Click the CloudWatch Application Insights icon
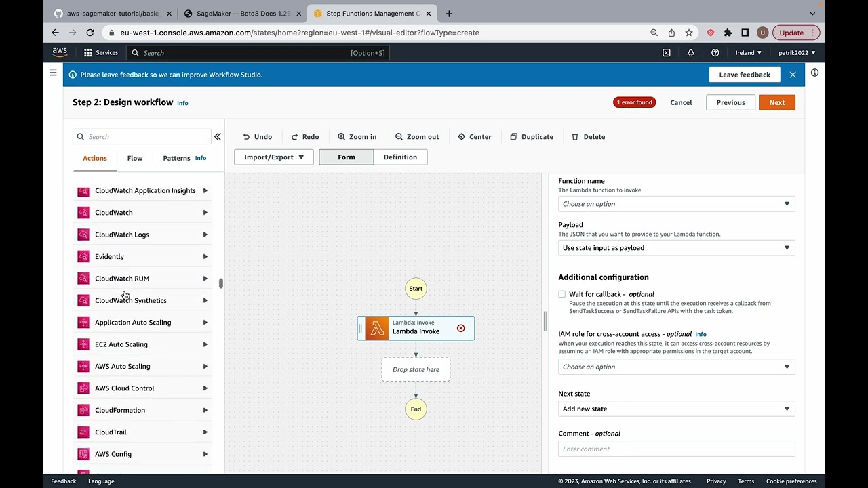Image resolution: width=868 pixels, height=488 pixels. pyautogui.click(x=83, y=190)
